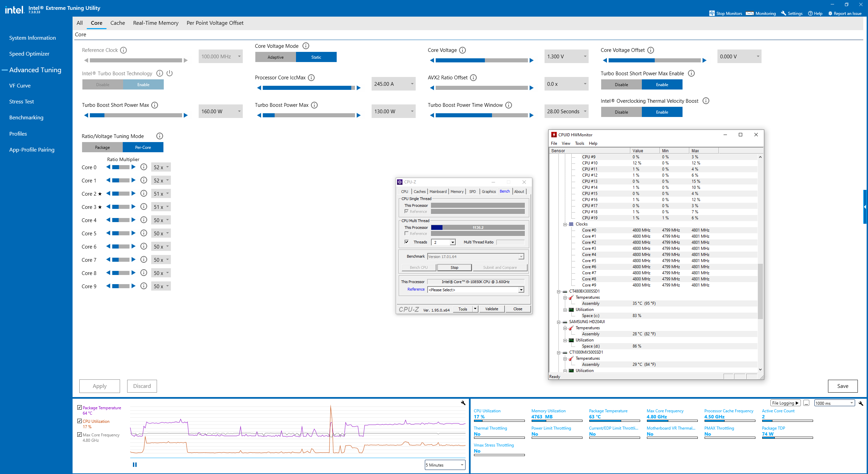The image size is (868, 474).
Task: Uncheck the Package Temperature graph checkbox
Action: 79,408
